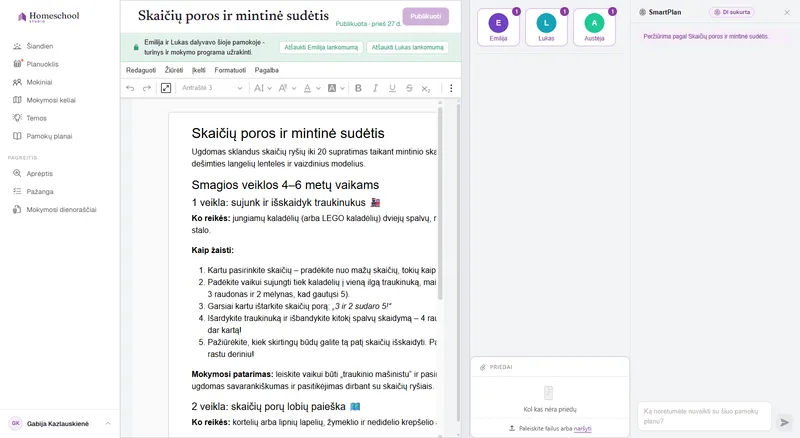Click Atšaukti Lukas lankomumą button

point(407,47)
